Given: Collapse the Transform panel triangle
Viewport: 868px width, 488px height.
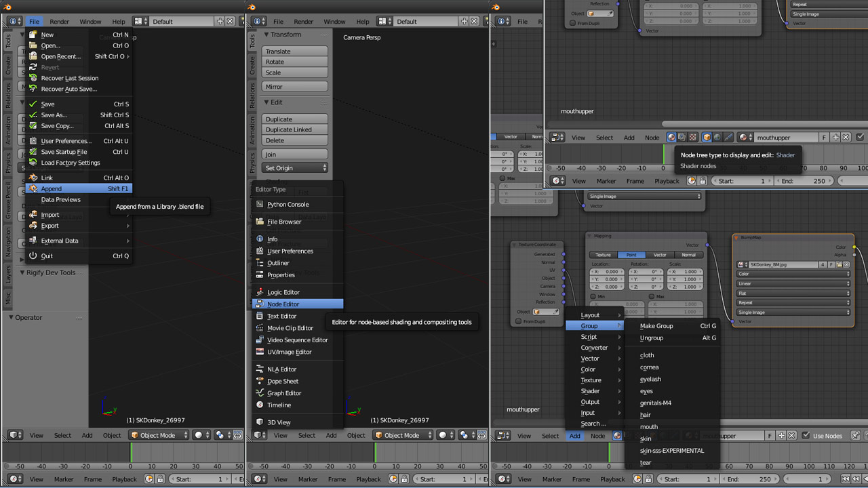Looking at the screenshot, I should coord(267,35).
